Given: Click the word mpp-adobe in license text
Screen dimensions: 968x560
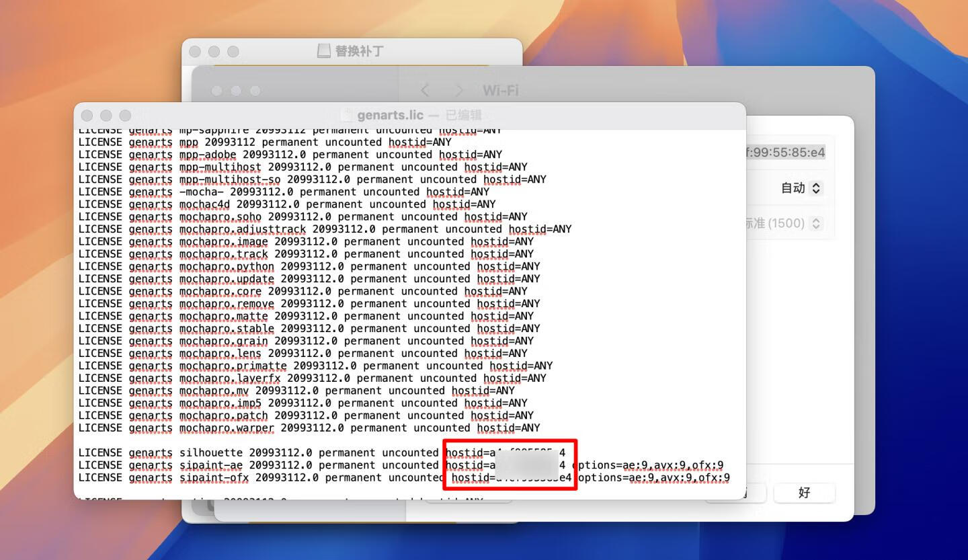Looking at the screenshot, I should pos(208,155).
